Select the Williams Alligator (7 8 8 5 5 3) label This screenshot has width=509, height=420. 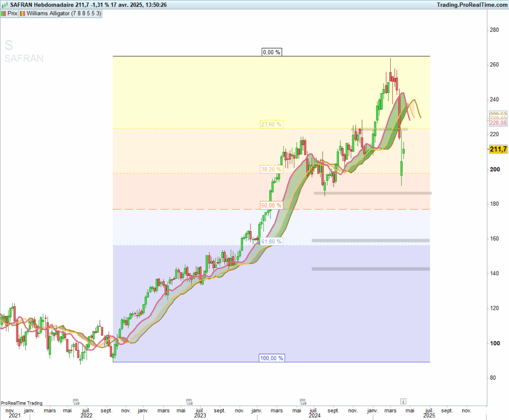coord(64,14)
